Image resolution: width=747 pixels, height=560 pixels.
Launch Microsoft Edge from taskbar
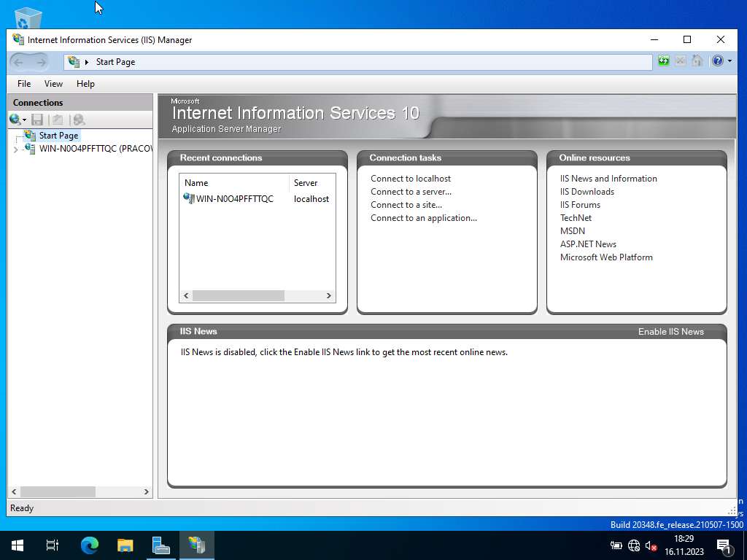point(90,545)
